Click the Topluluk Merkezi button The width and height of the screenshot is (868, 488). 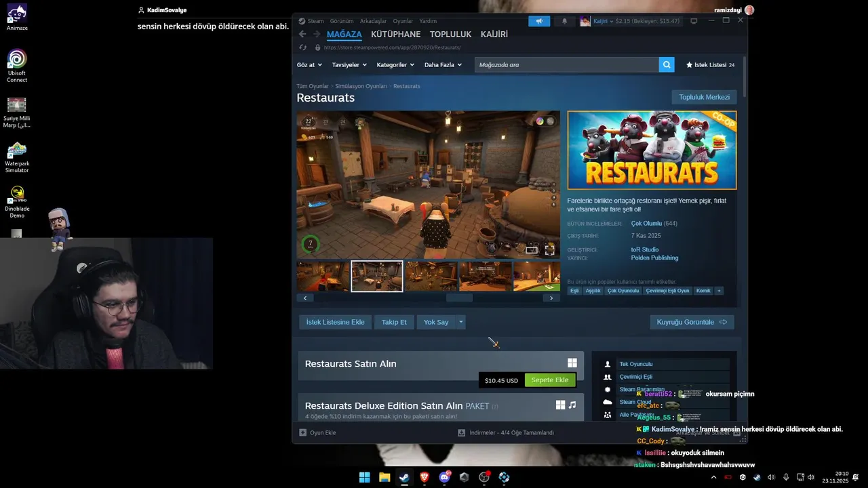pyautogui.click(x=704, y=97)
